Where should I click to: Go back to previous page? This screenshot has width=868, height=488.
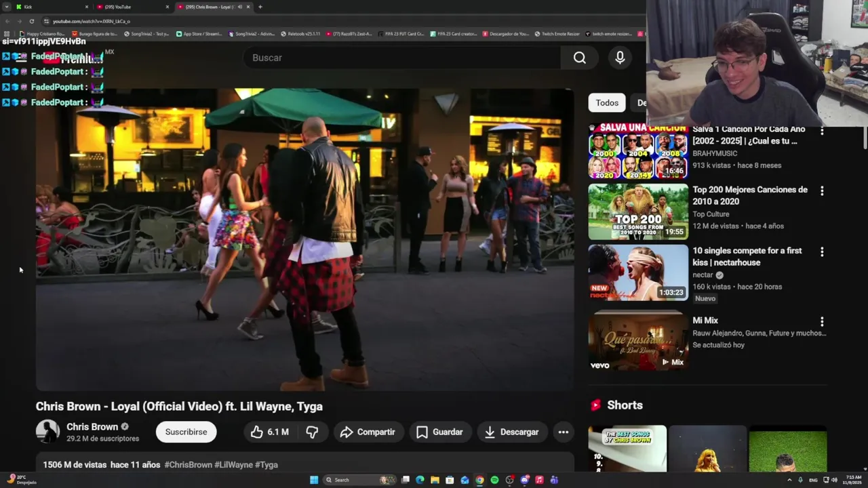[7, 21]
